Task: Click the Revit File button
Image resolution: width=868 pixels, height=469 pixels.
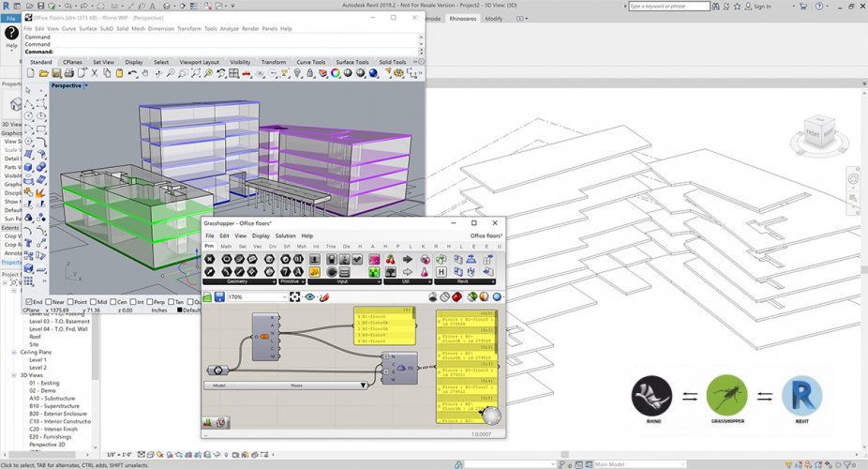Action: (10, 18)
